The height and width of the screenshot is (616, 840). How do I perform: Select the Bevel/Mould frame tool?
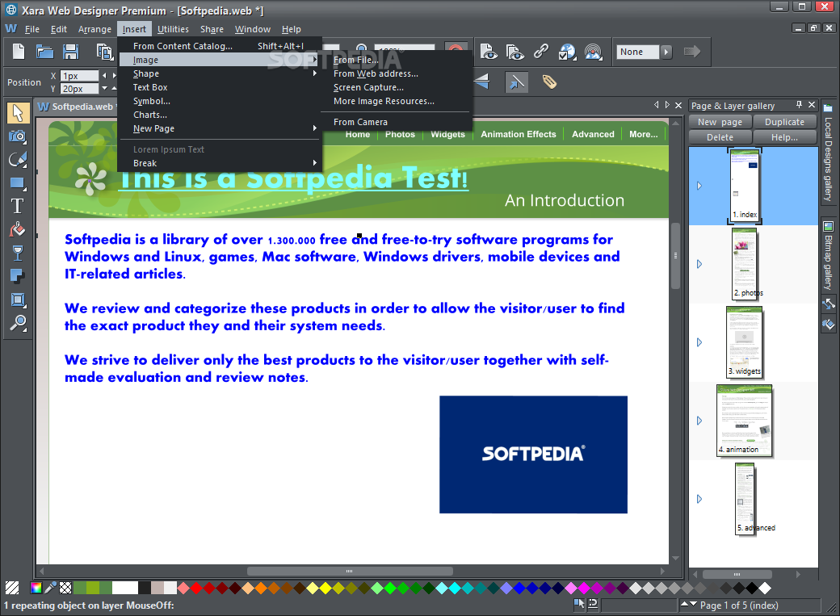click(x=18, y=300)
